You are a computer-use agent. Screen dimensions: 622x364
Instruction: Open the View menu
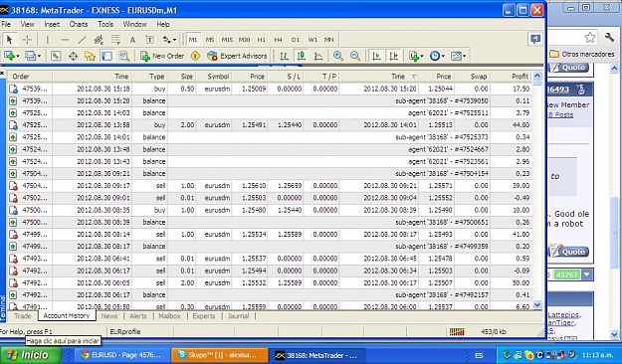pos(27,24)
